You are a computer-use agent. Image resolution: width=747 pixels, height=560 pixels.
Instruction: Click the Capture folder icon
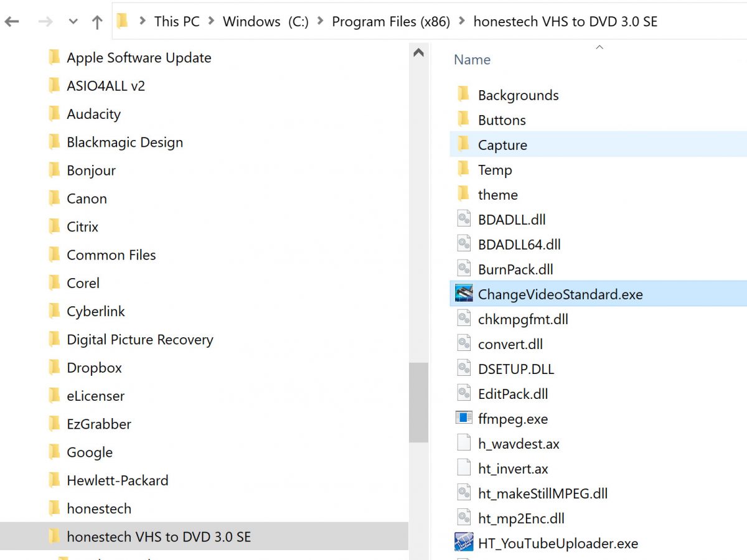coord(463,144)
